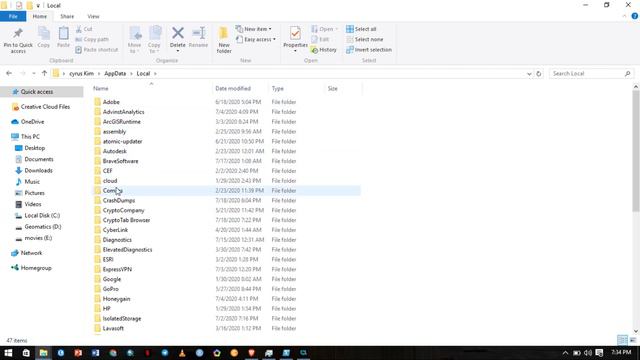640x360 pixels.
Task: Click the Delete X icon
Action: pyautogui.click(x=178, y=33)
